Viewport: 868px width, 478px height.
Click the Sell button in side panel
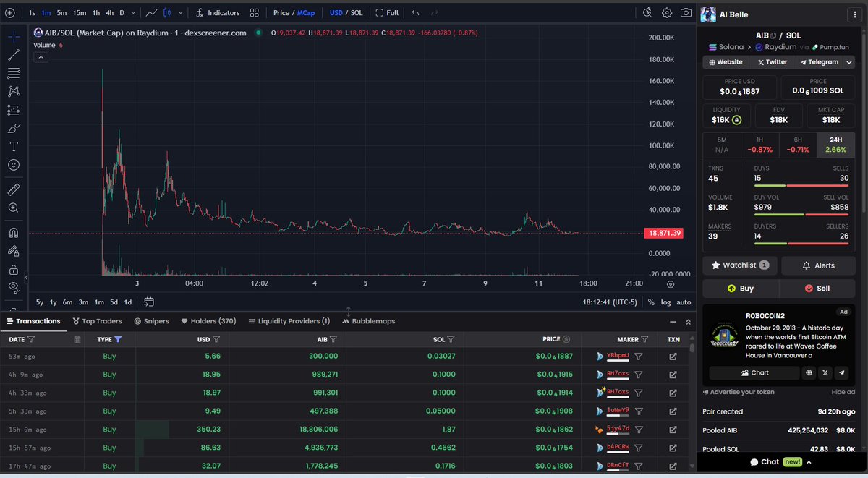point(817,288)
